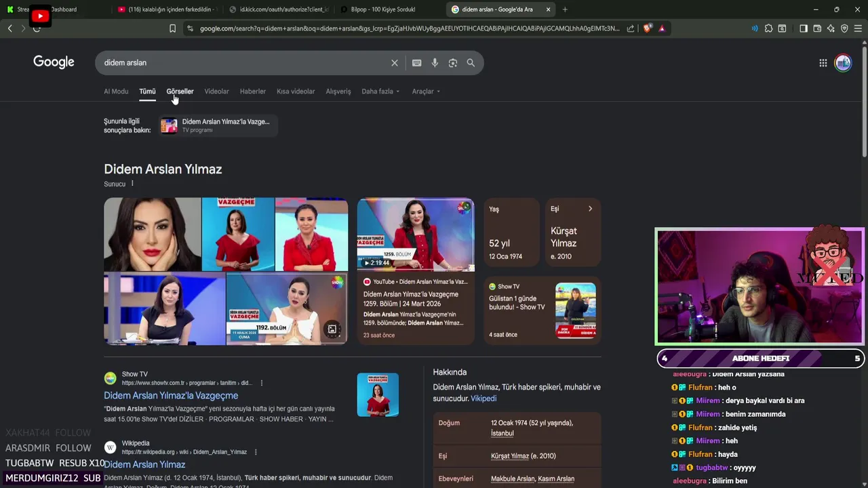Click the blue audio playing indicator icon
The width and height of the screenshot is (868, 488).
pyautogui.click(x=755, y=28)
